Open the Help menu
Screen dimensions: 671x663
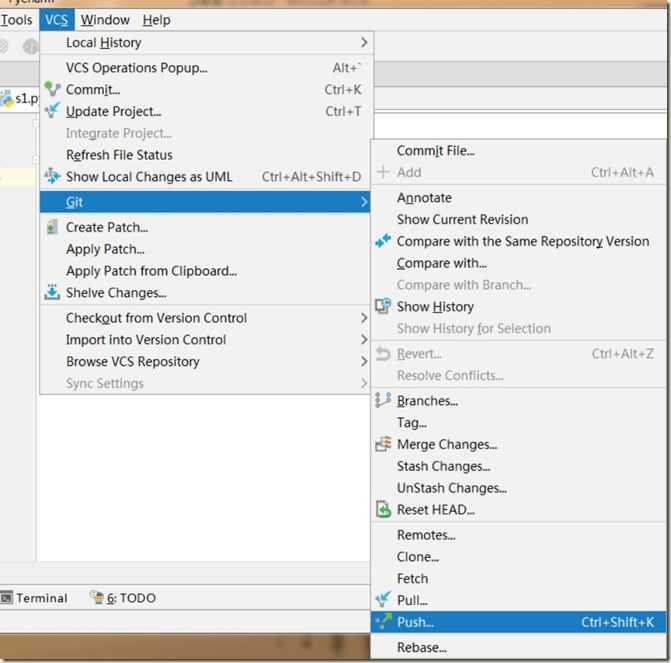[x=157, y=20]
